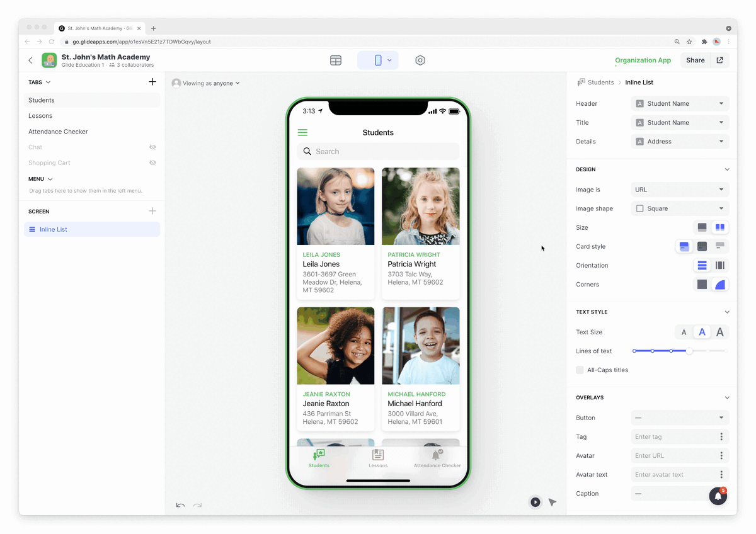Collapse the OVERLAYS section
This screenshot has width=756, height=534.
tap(727, 397)
